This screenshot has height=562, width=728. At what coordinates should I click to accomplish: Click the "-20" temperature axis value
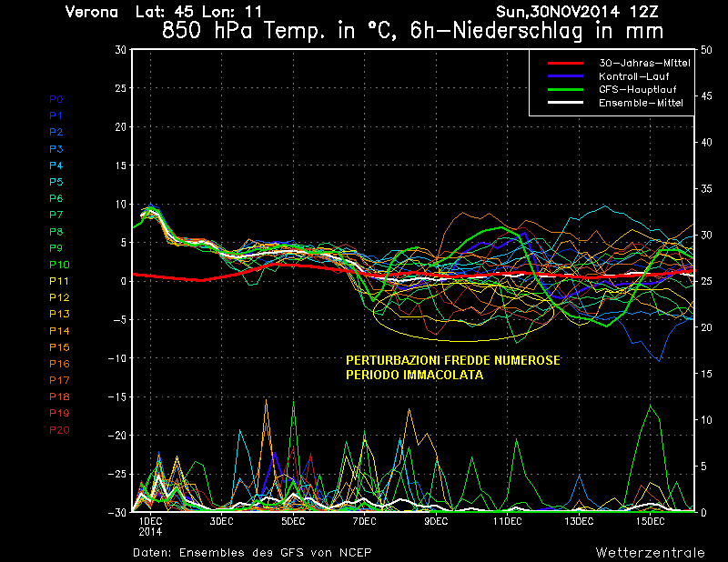(x=116, y=436)
